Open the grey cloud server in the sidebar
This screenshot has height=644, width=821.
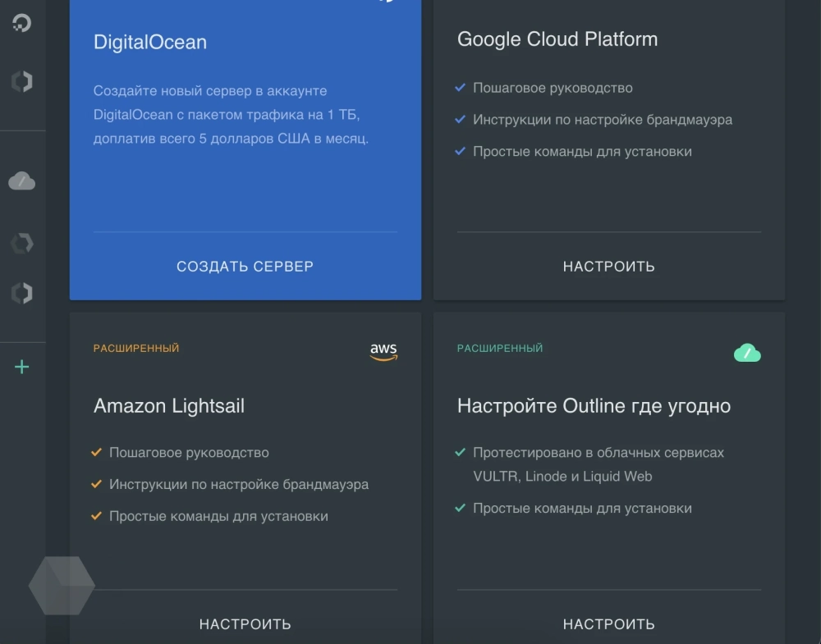point(22,181)
